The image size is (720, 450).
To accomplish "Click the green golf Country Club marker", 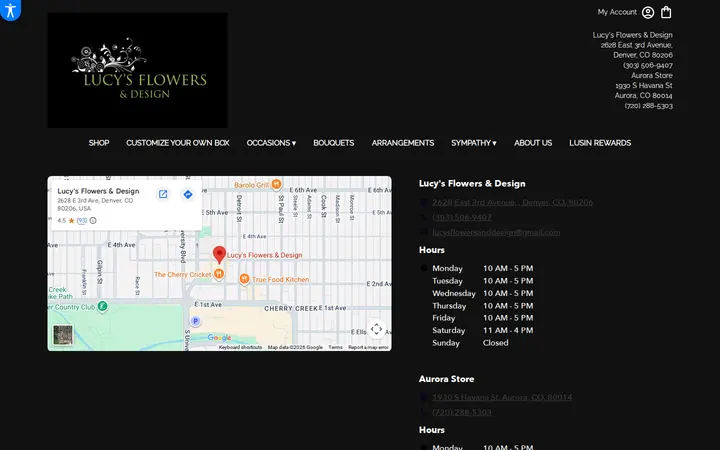I will click(x=102, y=306).
